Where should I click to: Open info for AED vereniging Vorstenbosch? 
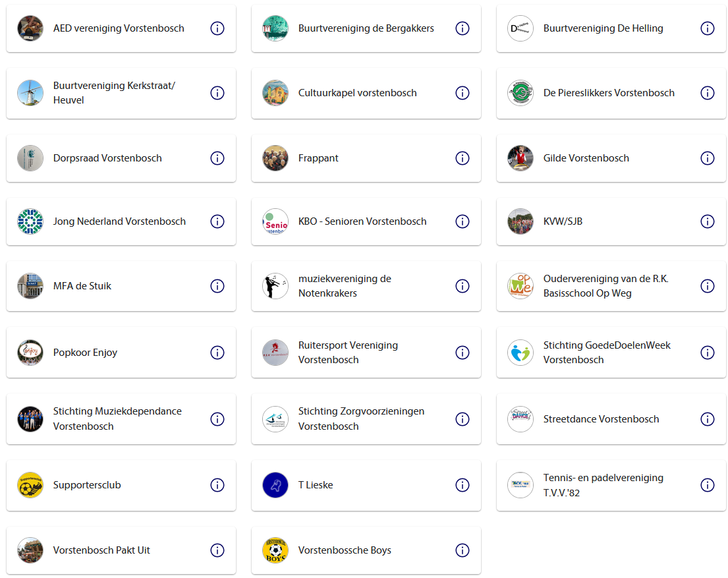(217, 28)
